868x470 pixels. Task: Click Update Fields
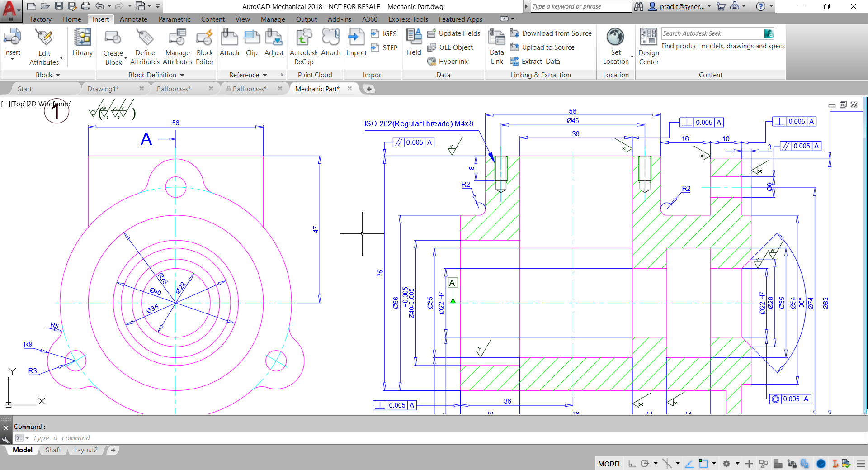click(x=459, y=33)
